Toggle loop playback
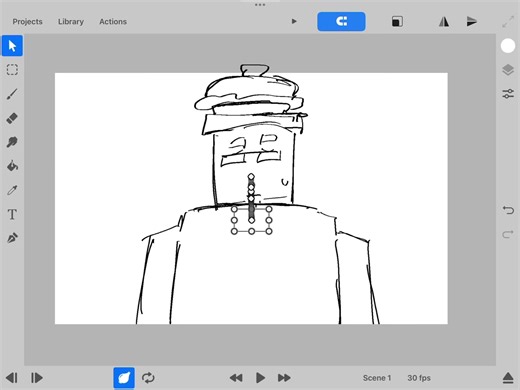 point(148,378)
